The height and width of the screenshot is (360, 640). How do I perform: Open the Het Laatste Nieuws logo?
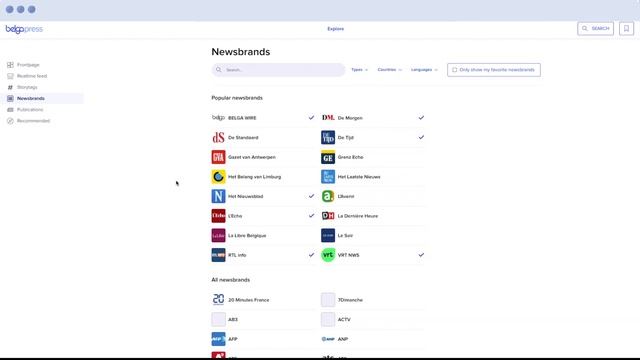[328, 177]
